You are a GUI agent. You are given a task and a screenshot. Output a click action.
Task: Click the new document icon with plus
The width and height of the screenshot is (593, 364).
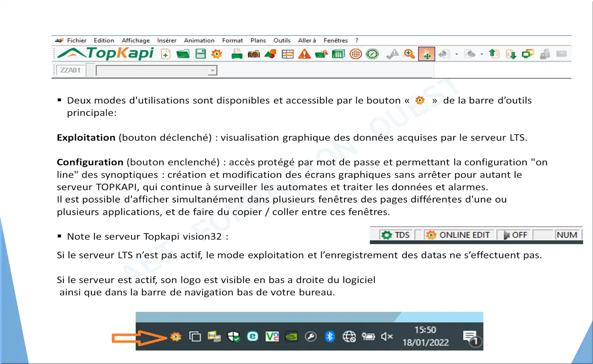pyautogui.click(x=166, y=54)
